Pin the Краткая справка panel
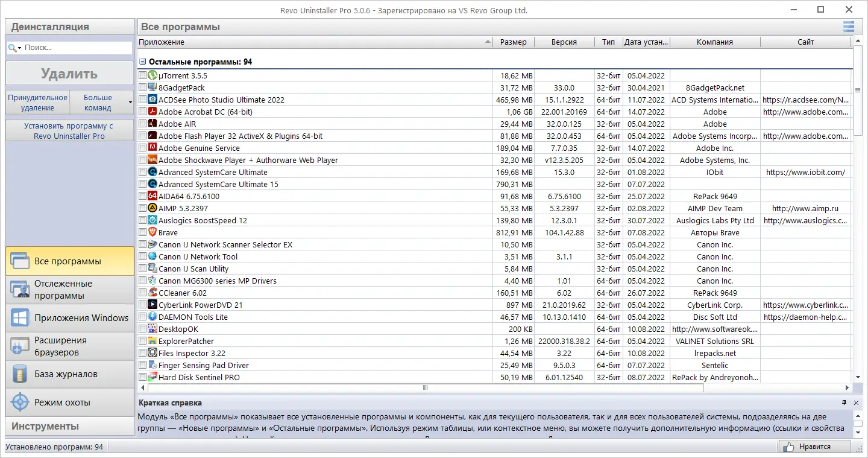 pos(844,402)
